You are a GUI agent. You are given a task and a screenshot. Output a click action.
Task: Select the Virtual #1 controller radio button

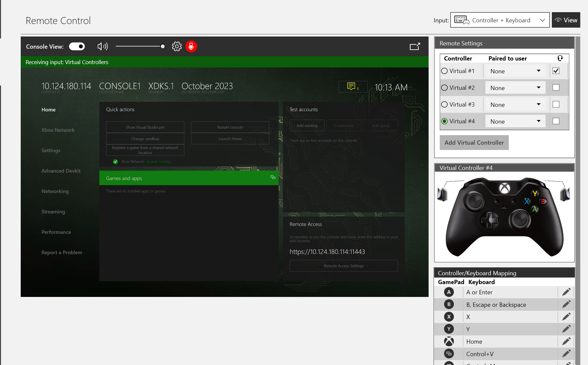point(444,71)
